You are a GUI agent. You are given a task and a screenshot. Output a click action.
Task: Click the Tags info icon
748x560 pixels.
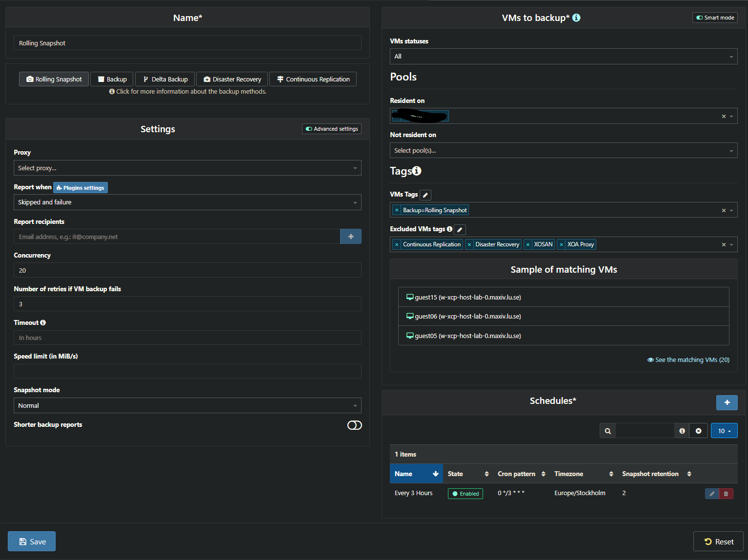tap(417, 171)
